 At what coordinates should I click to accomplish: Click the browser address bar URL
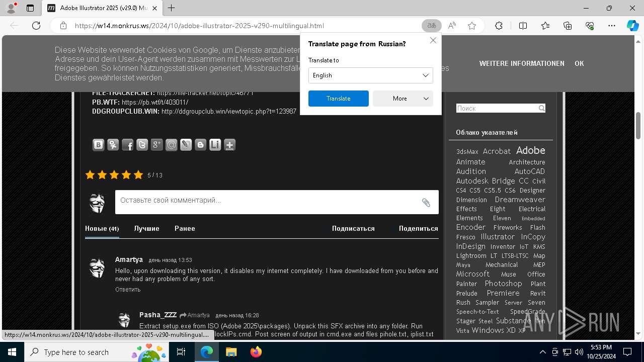[x=199, y=26]
